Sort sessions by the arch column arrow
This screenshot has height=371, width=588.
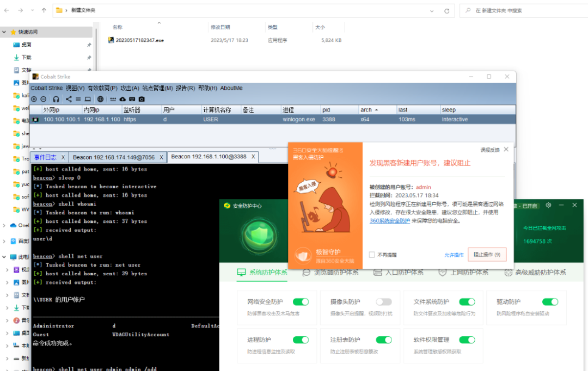click(x=377, y=110)
